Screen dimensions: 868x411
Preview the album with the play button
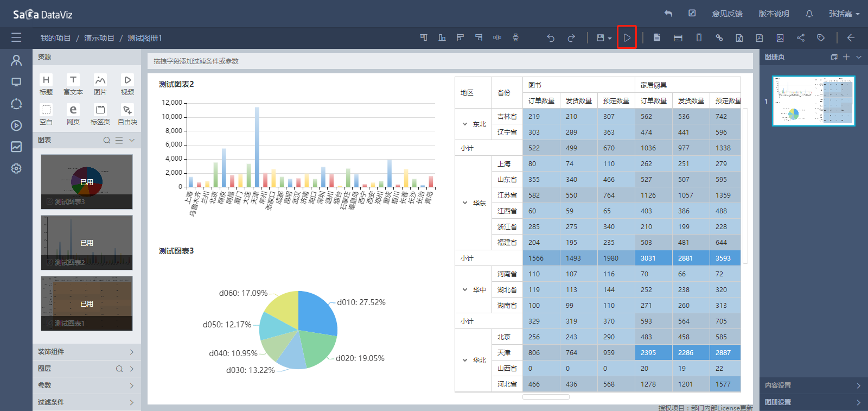[627, 37]
